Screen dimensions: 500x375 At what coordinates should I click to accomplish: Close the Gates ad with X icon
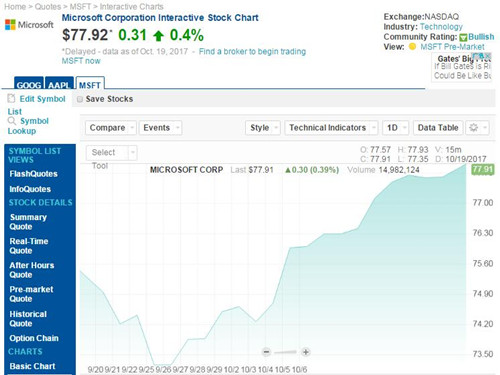(x=488, y=55)
